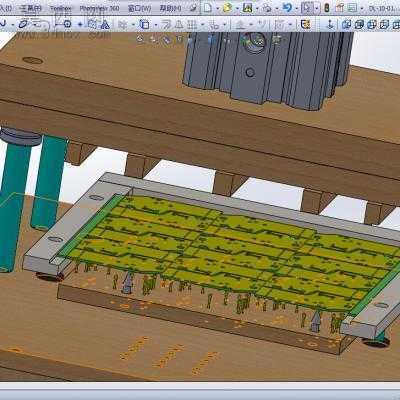Open the 帮助(H) help menu
The width and height of the screenshot is (400, 400).
(171, 8)
